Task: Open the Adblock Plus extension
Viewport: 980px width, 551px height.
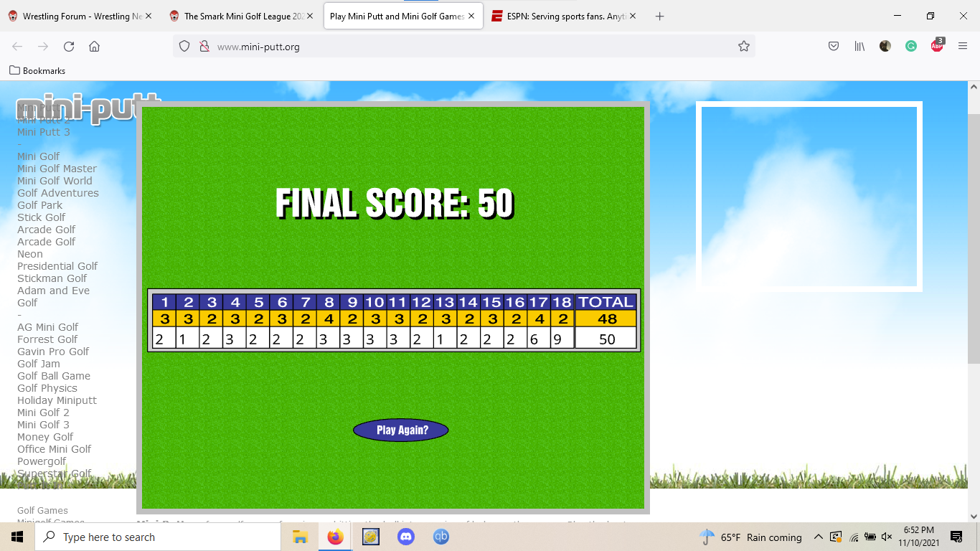Action: coord(937,46)
